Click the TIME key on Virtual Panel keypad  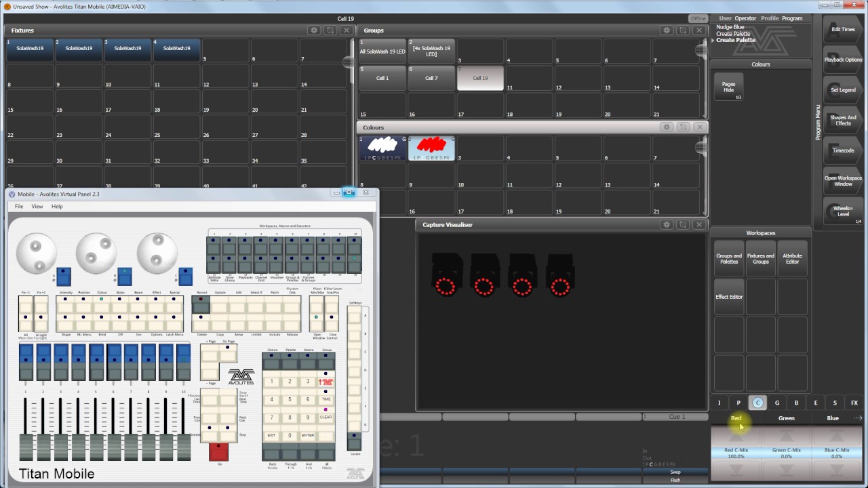click(326, 400)
